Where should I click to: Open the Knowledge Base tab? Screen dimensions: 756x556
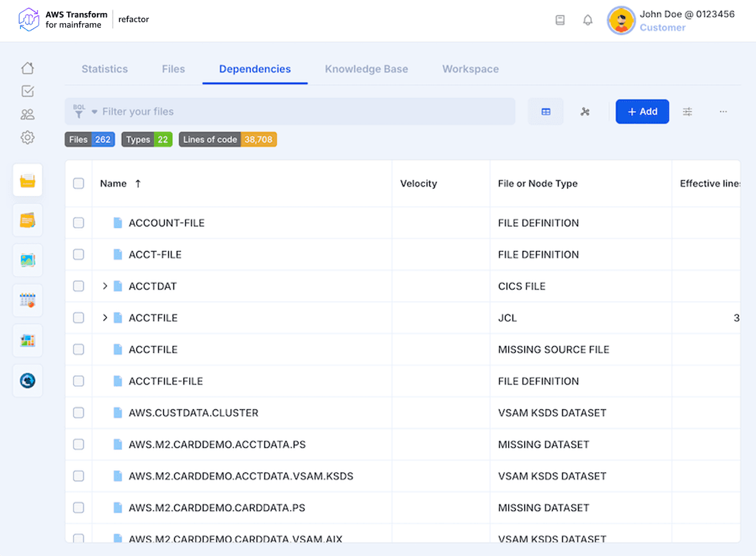click(x=366, y=69)
